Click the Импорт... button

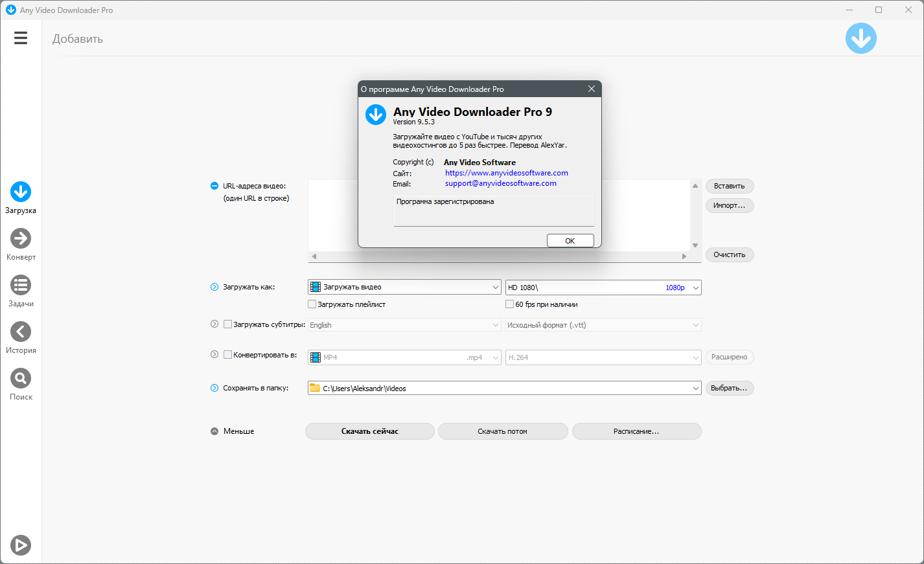(730, 205)
